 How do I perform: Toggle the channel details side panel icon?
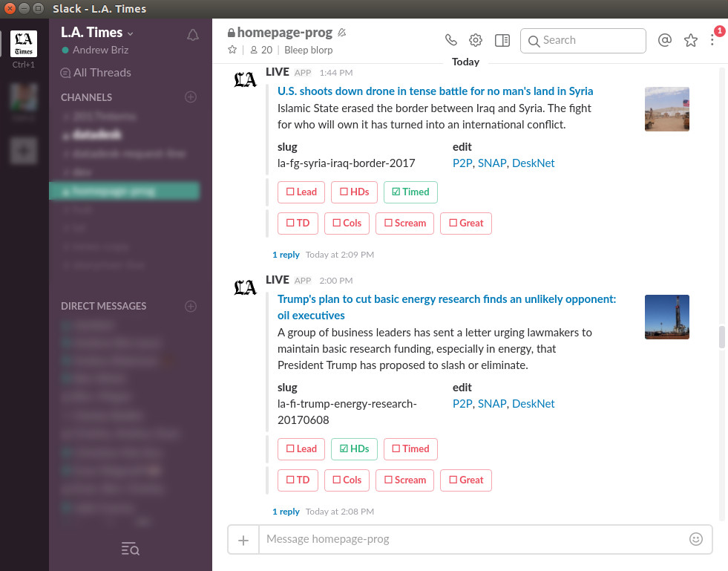tap(502, 40)
